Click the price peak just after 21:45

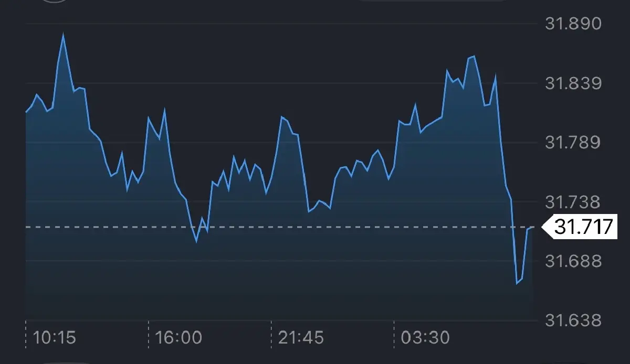tap(282, 117)
